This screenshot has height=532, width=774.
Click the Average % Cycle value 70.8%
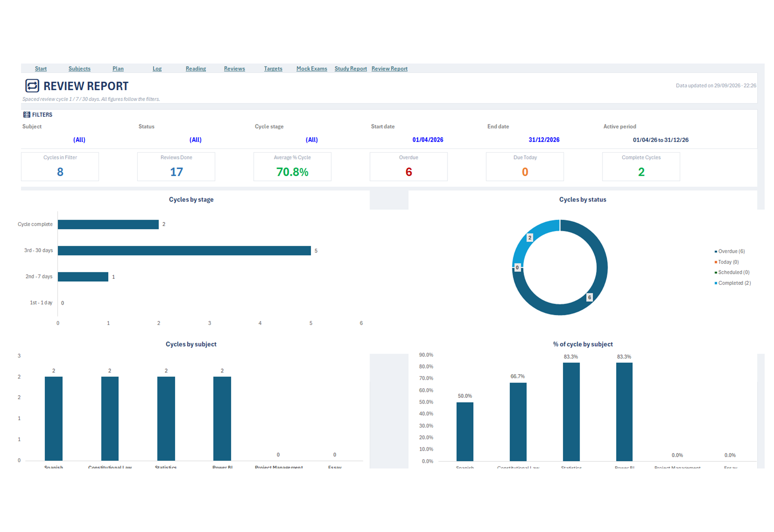292,172
